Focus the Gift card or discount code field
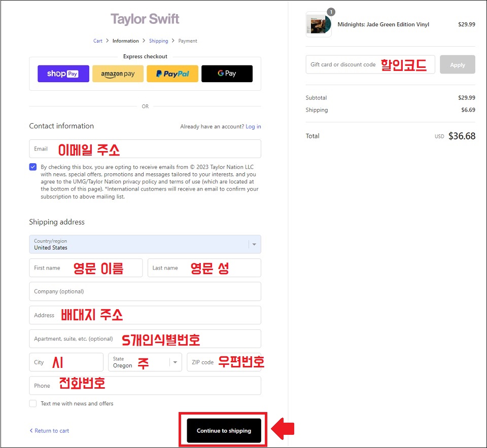The width and height of the screenshot is (487, 448). pyautogui.click(x=370, y=64)
